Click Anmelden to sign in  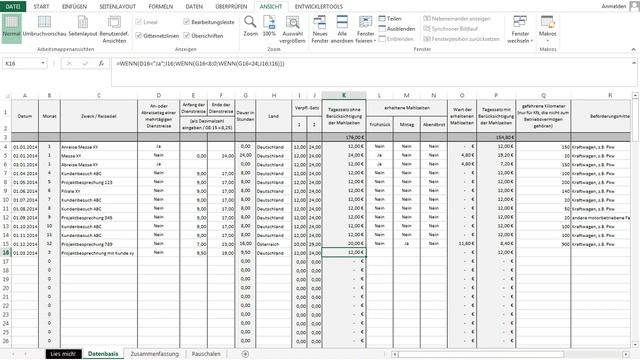click(613, 6)
